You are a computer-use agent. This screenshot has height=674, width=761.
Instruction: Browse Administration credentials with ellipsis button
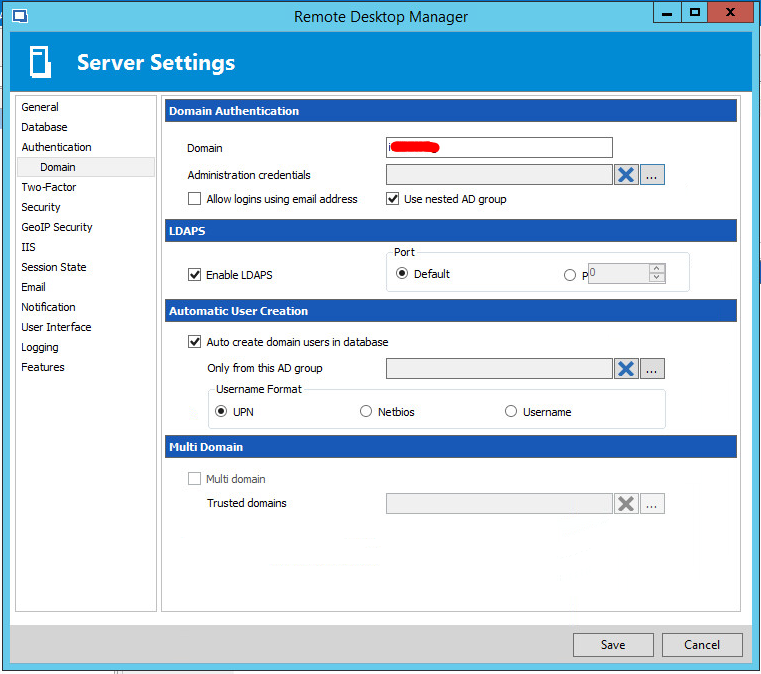(652, 175)
